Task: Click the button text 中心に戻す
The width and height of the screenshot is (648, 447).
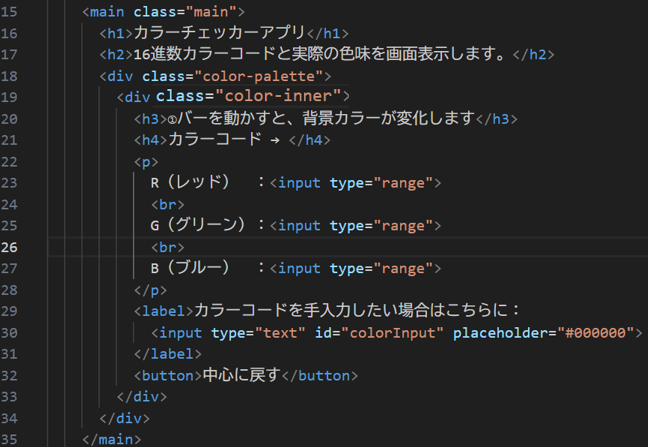Action: (x=242, y=375)
